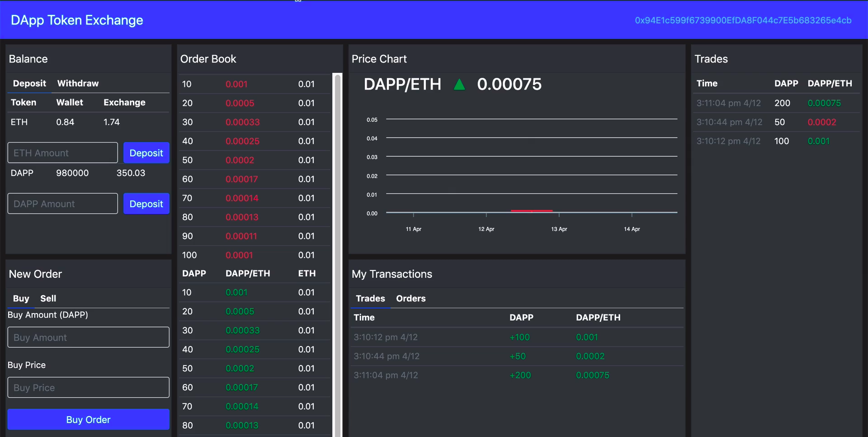
Task: Select buy order priced 0.00025
Action: pos(242,349)
